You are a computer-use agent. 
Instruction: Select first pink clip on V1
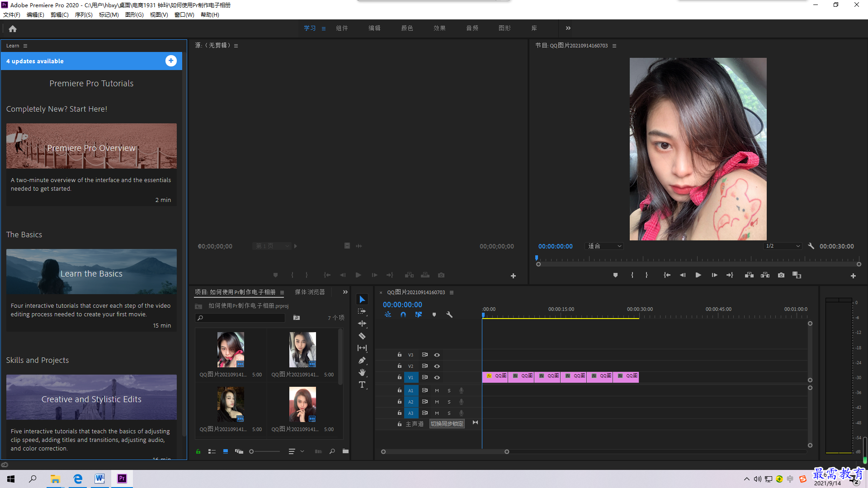point(495,377)
